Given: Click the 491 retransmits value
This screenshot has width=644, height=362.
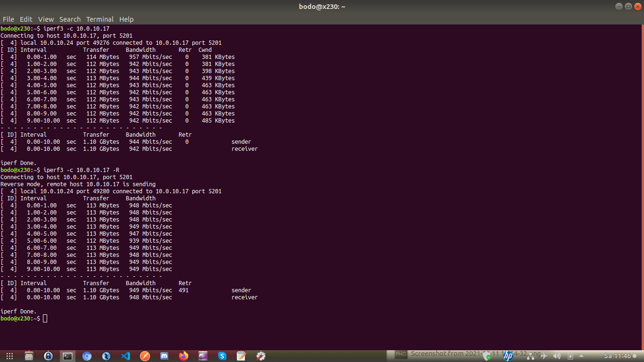Looking at the screenshot, I should click(184, 290).
